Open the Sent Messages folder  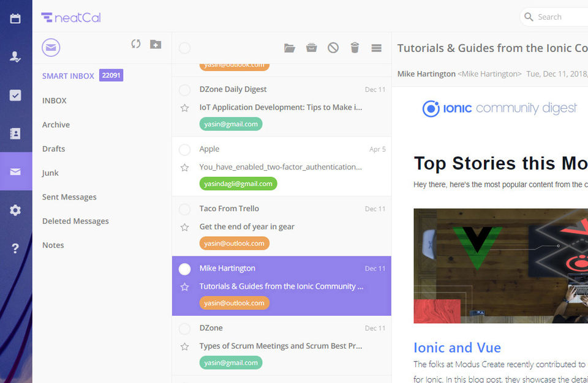[x=69, y=197]
